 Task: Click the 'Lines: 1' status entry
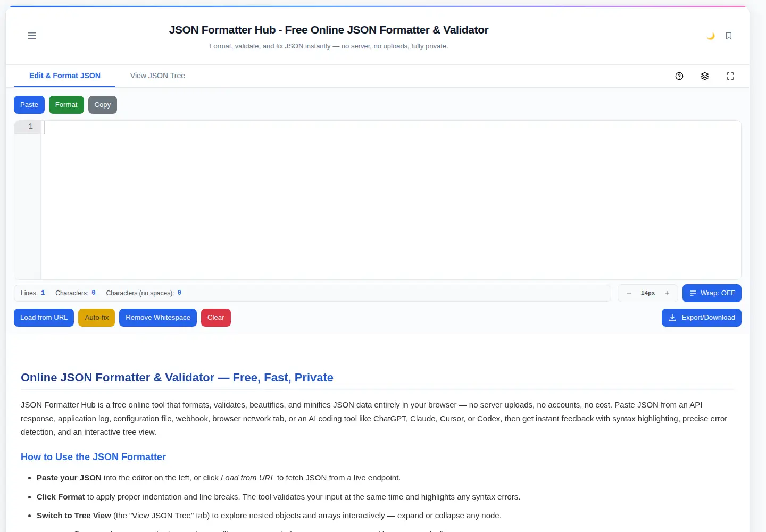pos(33,293)
